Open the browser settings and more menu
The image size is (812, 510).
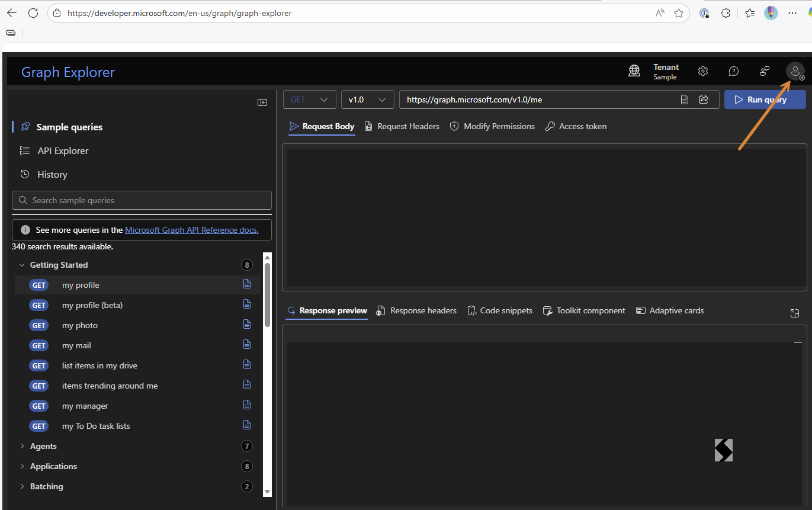[x=792, y=13]
